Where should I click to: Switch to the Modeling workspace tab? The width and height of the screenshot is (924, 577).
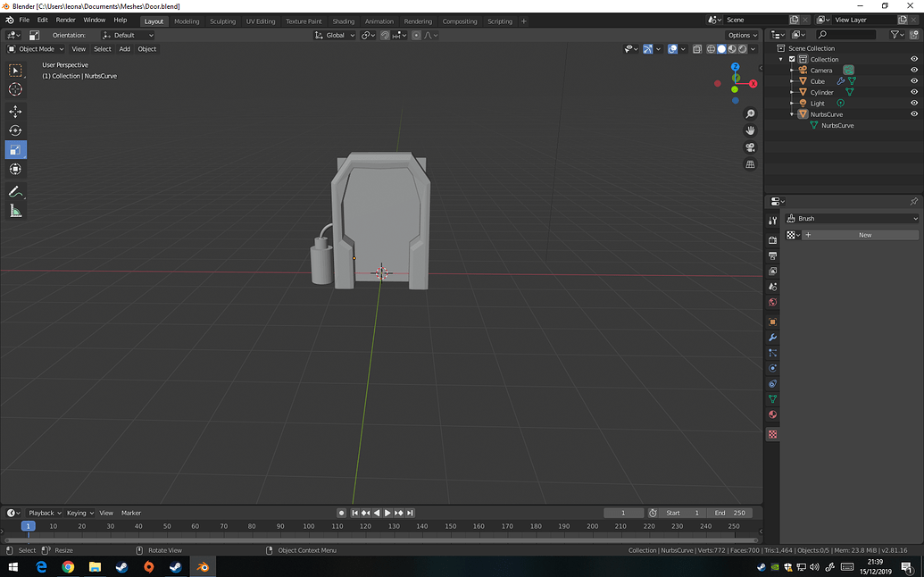tap(187, 21)
